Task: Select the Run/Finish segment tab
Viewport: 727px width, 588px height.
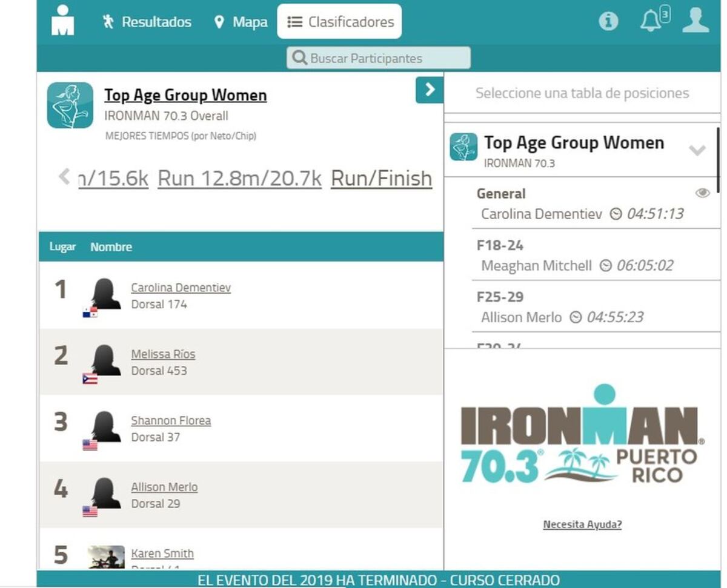Action: (380, 178)
